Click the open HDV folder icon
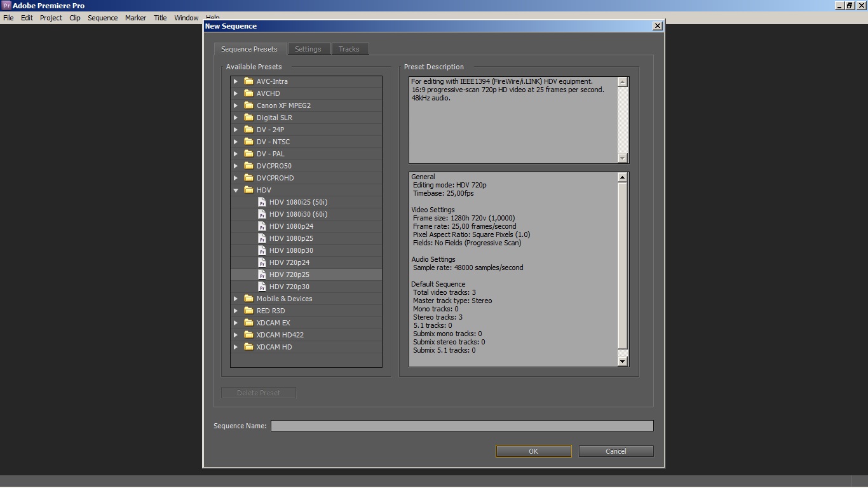This screenshot has height=488, width=868. click(248, 190)
